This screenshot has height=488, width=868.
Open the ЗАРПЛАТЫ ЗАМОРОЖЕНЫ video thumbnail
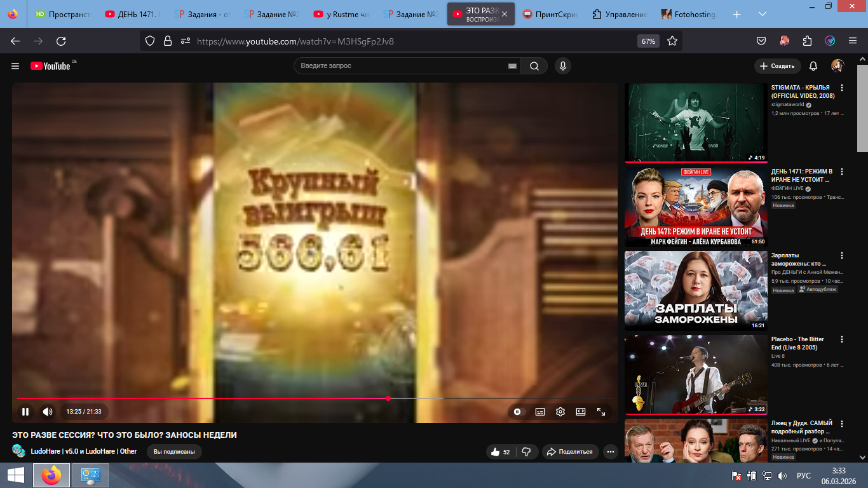click(696, 291)
